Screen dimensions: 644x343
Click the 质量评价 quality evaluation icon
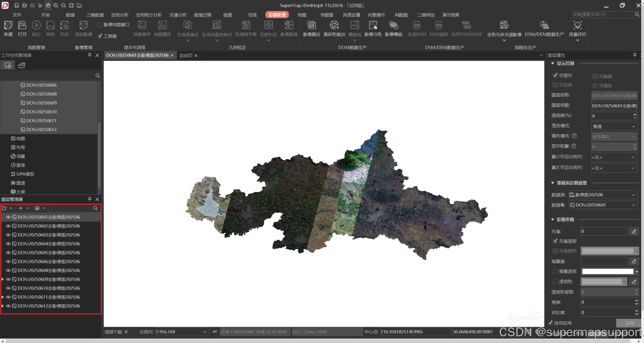pyautogui.click(x=577, y=25)
